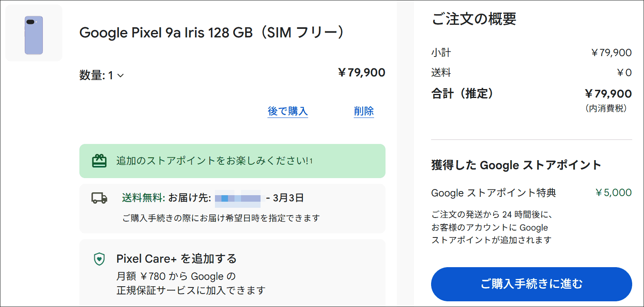
Task: Click the footnote marker 1 after the points message
Action: [310, 160]
